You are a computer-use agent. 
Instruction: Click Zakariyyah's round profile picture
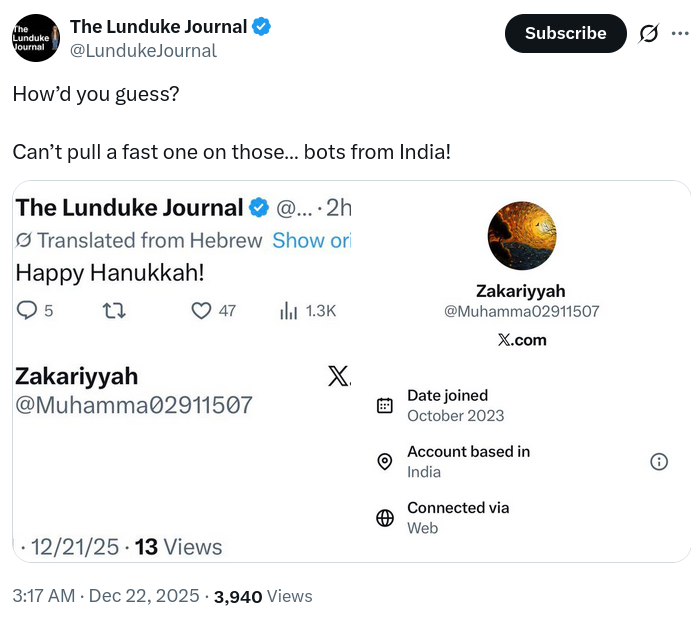[x=522, y=237]
